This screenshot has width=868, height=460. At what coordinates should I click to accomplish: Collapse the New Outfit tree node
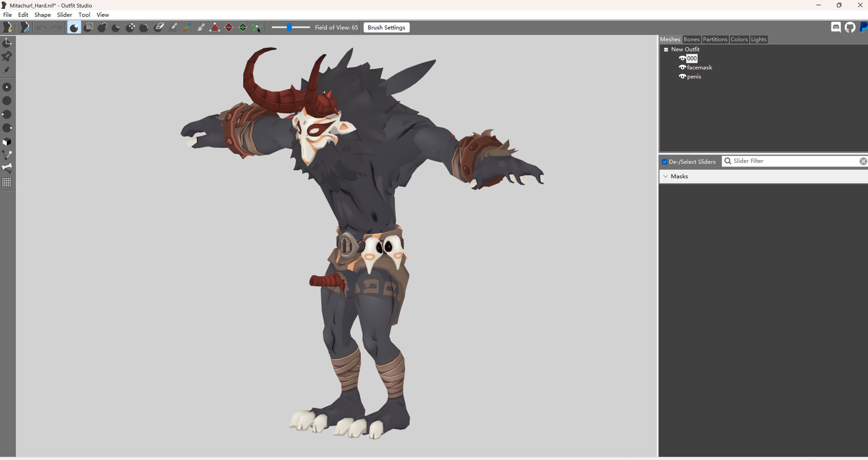(666, 49)
